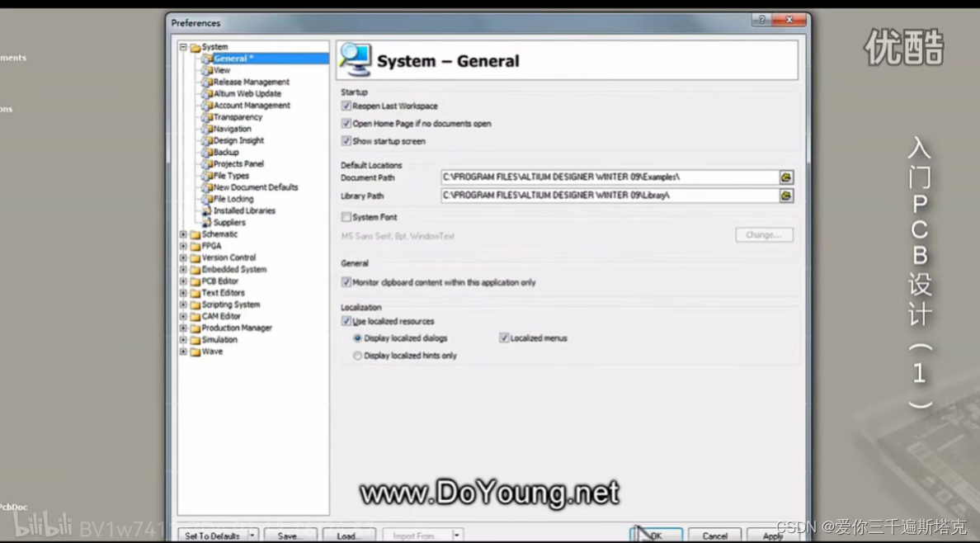Toggle the Localized menus checkbox

[x=504, y=338]
